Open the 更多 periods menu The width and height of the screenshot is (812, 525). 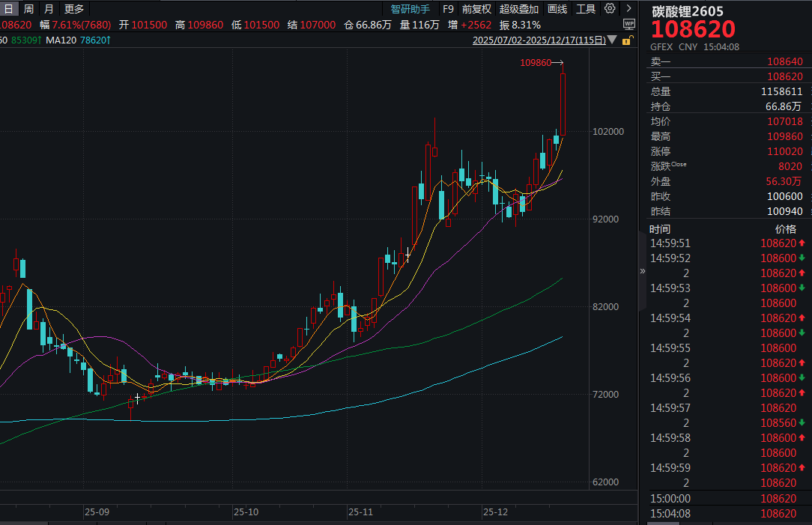click(74, 9)
